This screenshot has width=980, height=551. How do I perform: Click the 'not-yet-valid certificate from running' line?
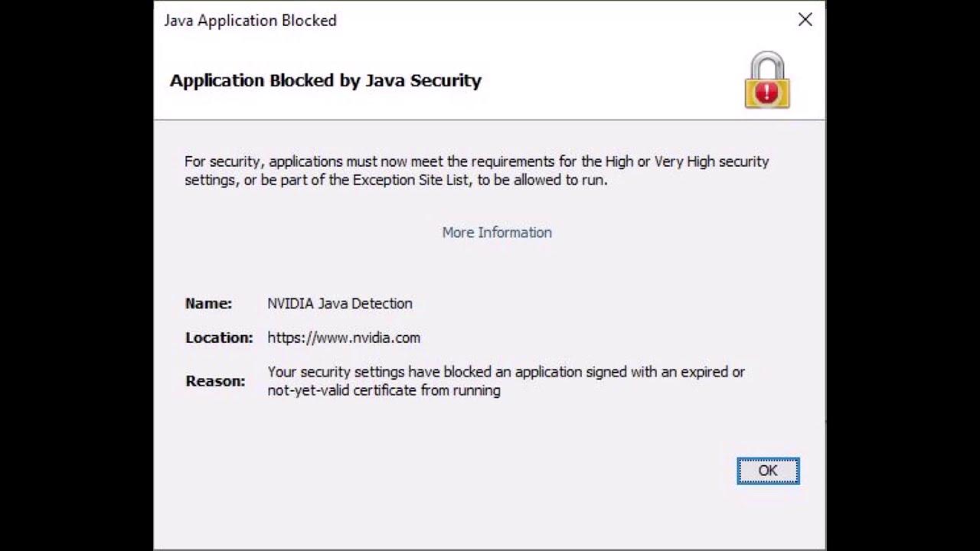coord(384,390)
